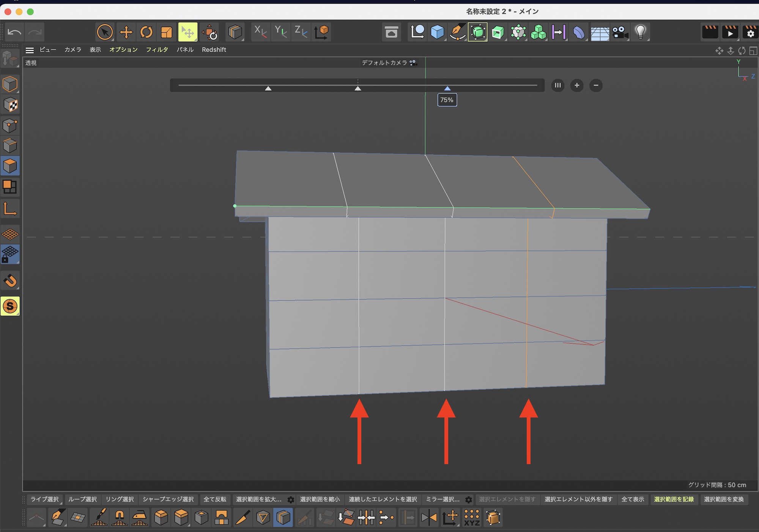Click the 75% loop cut slider handle

tap(447, 88)
